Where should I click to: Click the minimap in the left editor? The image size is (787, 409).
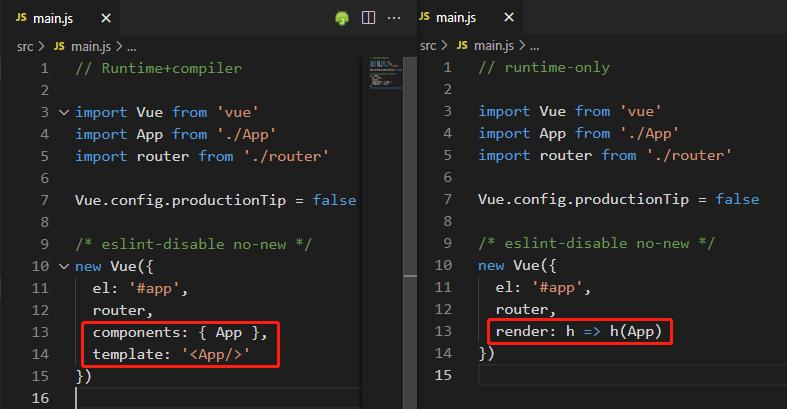tap(385, 73)
